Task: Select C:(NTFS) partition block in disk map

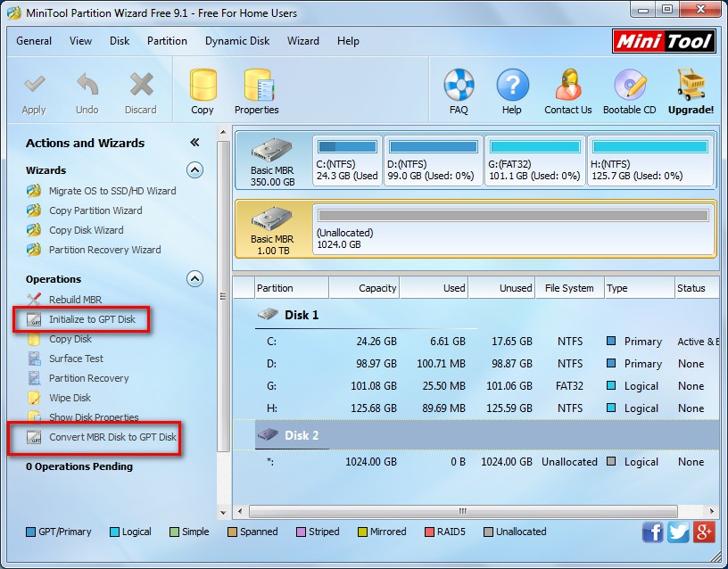Action: 347,161
